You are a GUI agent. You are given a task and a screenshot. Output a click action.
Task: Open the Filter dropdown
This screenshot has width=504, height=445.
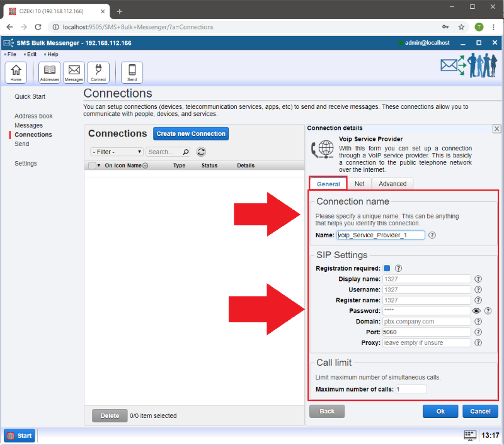click(117, 152)
